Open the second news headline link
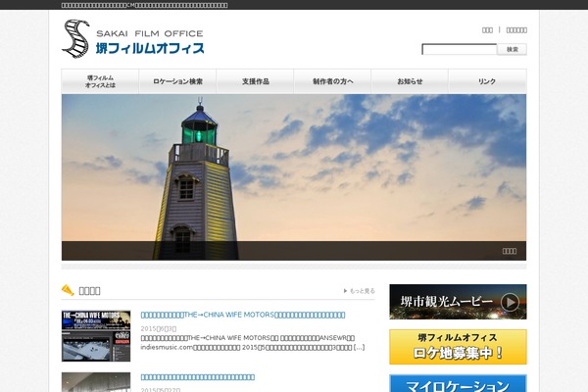Screen dimensions: 588x392 pyautogui.click(x=198, y=377)
